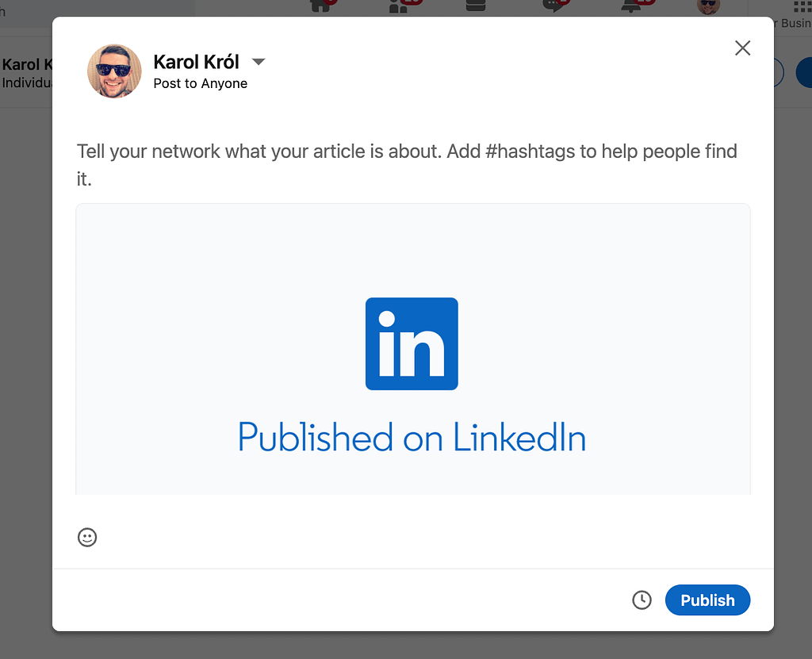Click the LinkedIn logo in the article preview
Viewport: 812px width, 659px height.
point(412,343)
